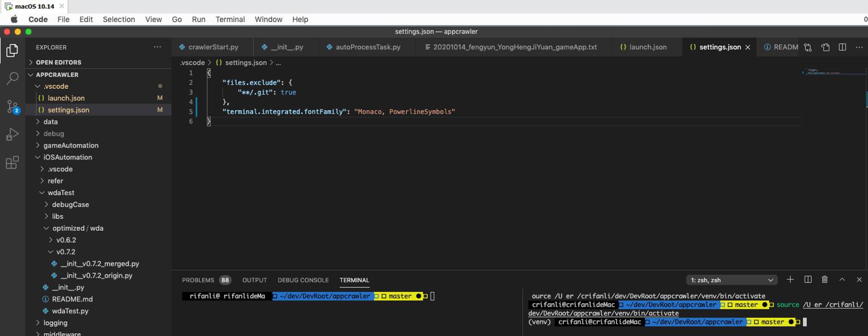Maximize the panel with up chevron
Image resolution: width=868 pixels, height=336 pixels.
pos(842,279)
